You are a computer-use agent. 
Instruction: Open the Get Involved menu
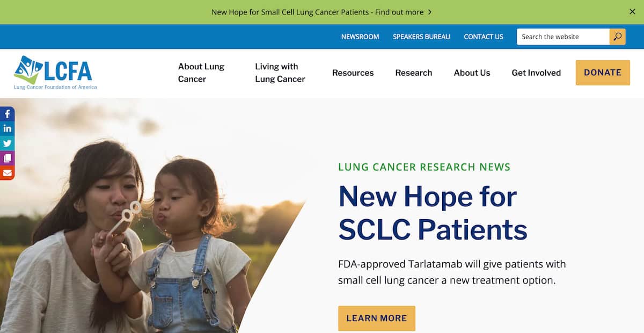(536, 73)
